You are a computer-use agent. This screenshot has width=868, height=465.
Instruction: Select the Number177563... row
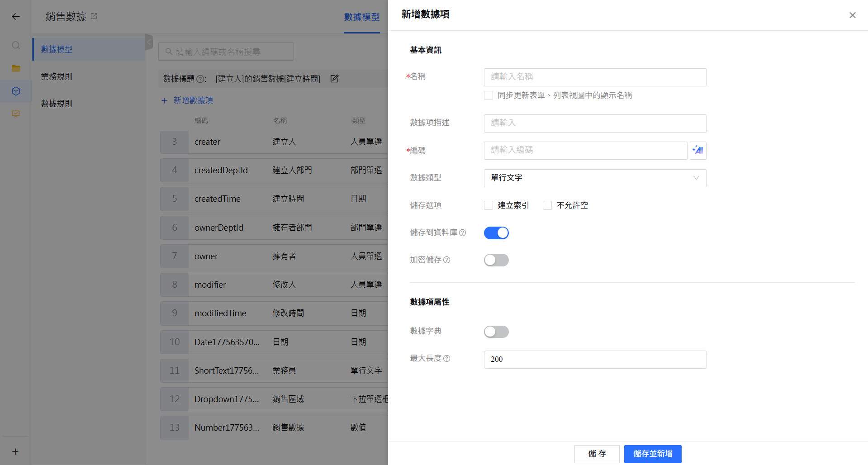pos(274,428)
